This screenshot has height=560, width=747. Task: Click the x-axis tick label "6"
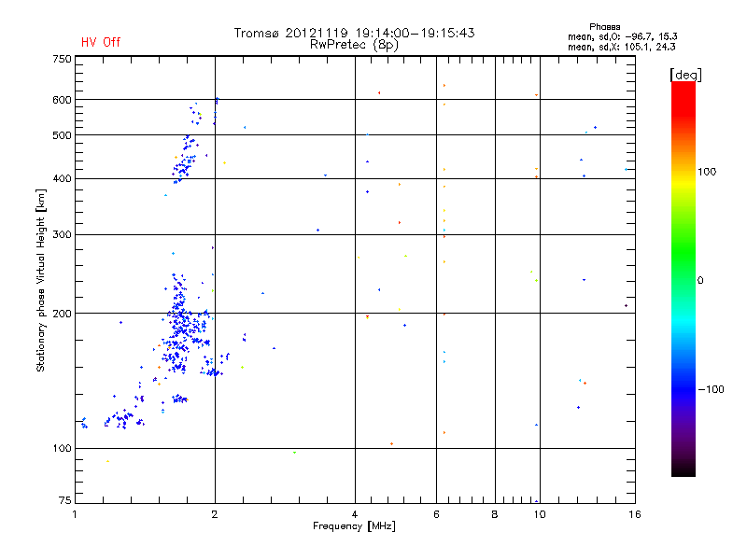[436, 514]
